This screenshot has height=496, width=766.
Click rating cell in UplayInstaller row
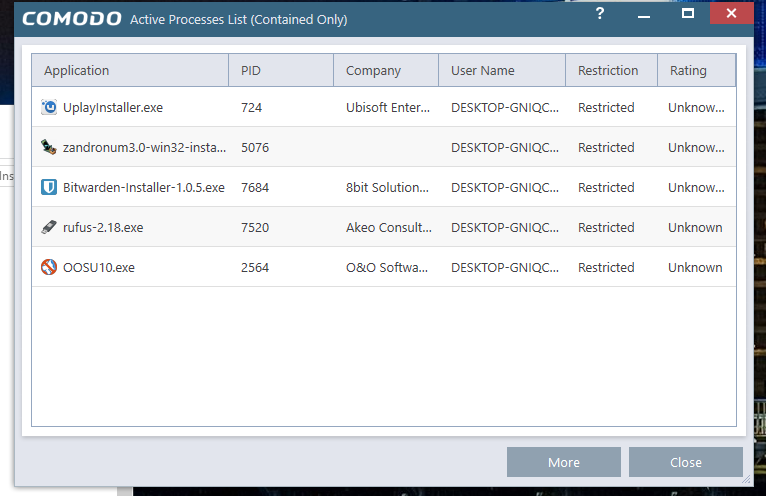coord(696,108)
